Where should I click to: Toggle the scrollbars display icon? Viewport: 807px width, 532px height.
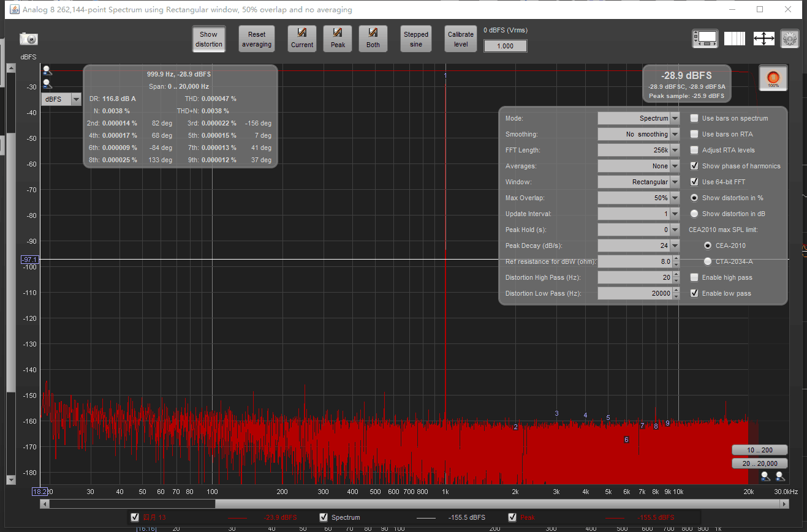[705, 39]
